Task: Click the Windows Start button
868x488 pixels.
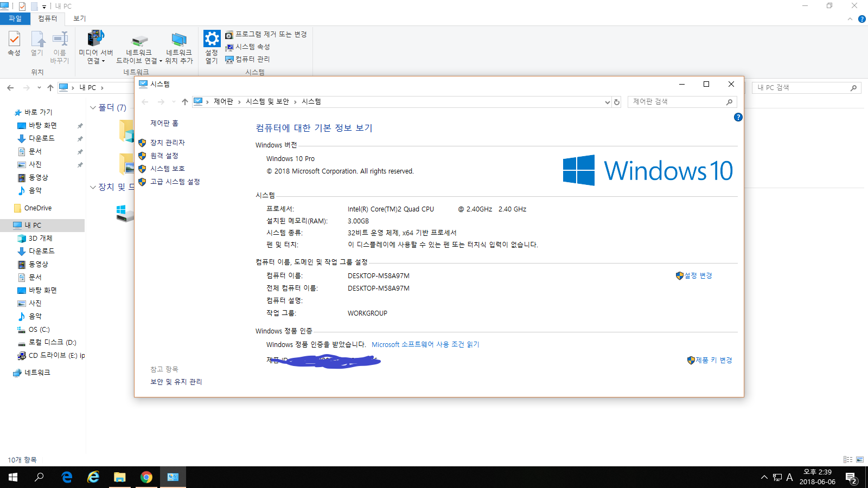Action: (x=13, y=477)
